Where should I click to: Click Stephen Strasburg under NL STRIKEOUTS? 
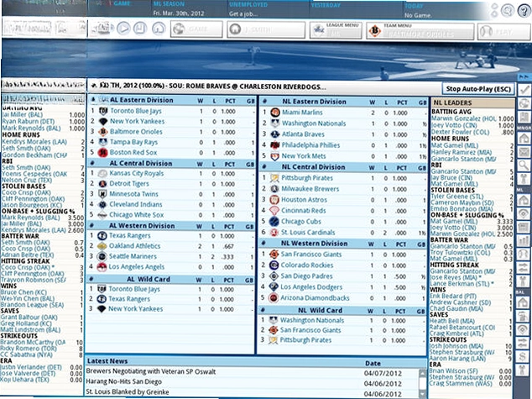click(462, 352)
